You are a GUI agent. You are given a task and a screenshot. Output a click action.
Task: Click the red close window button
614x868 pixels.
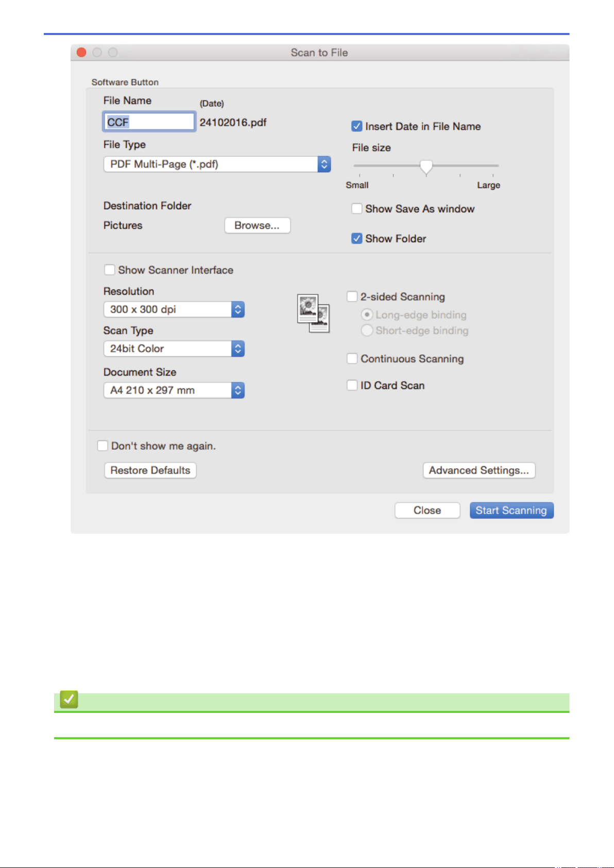tap(81, 52)
